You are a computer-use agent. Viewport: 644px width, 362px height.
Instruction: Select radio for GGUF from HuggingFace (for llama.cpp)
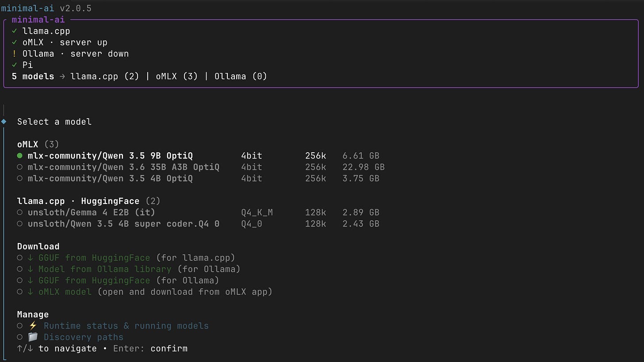point(20,258)
